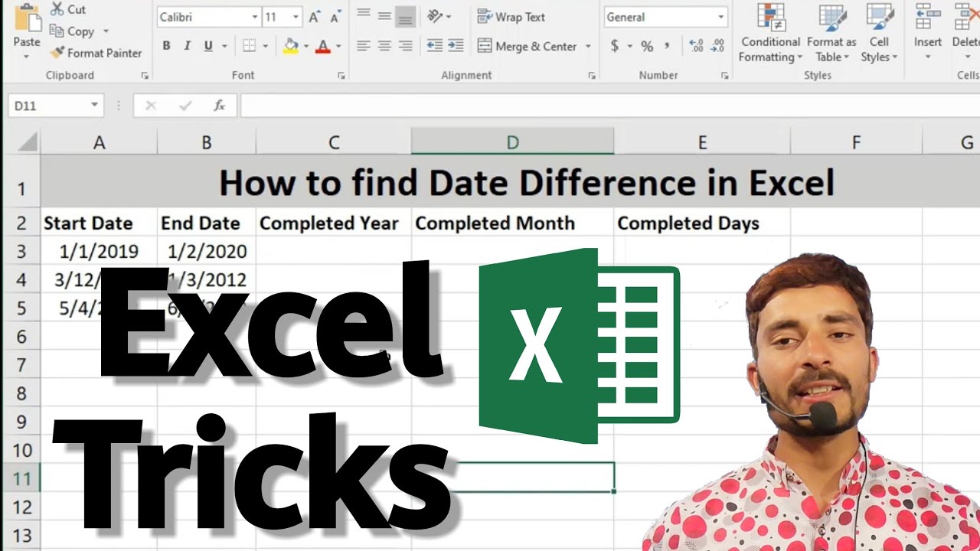Increase font size with large A
980x551 pixels.
tap(315, 17)
